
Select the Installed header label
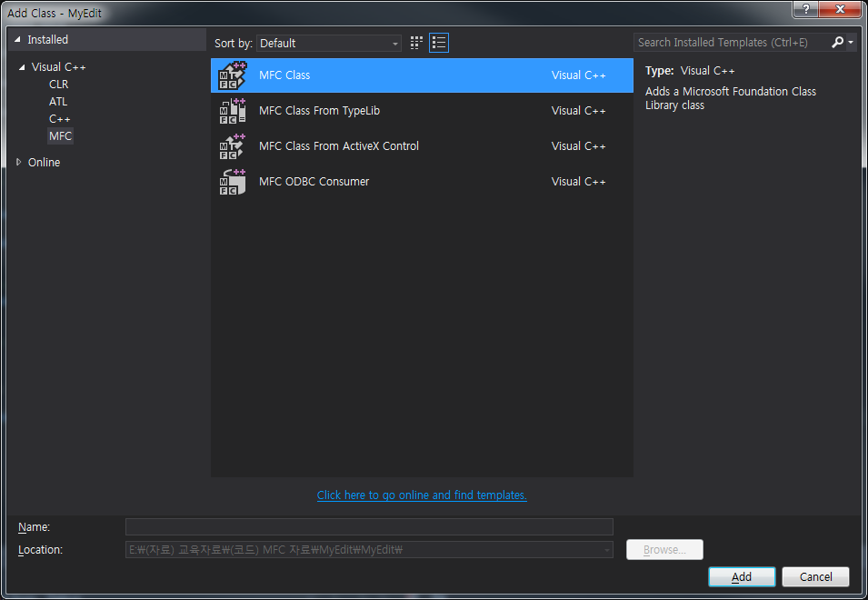[47, 39]
